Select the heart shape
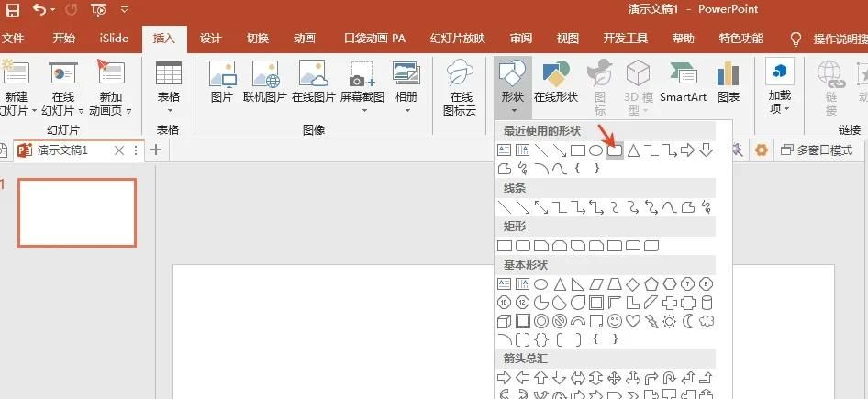The image size is (868, 399). pos(633,321)
